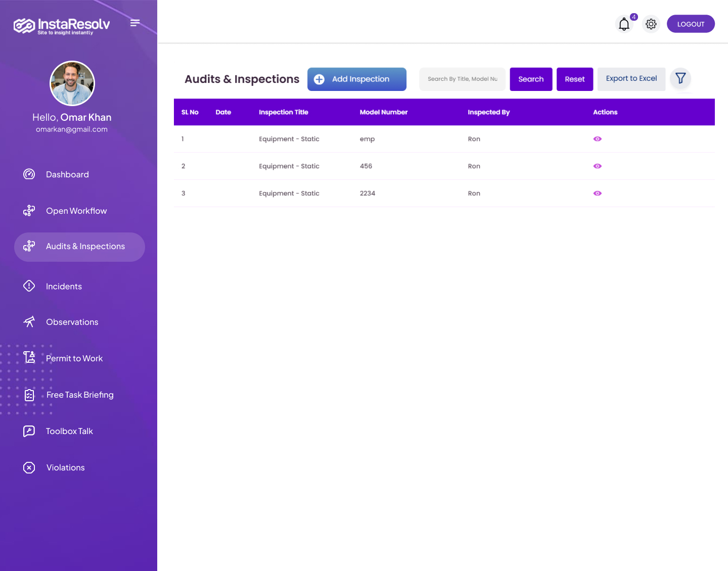Image resolution: width=728 pixels, height=571 pixels.
Task: Click the filter funnel icon
Action: (x=680, y=78)
